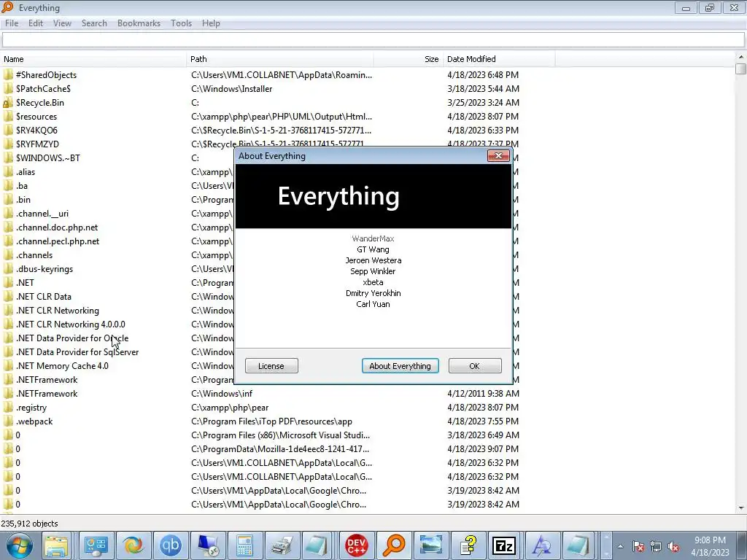747x560 pixels.
Task: Open the font viewer taskbar icon
Action: [x=542, y=545]
